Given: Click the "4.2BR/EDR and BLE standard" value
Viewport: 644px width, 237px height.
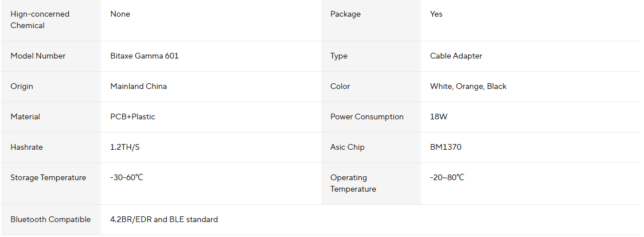Looking at the screenshot, I should [x=164, y=220].
